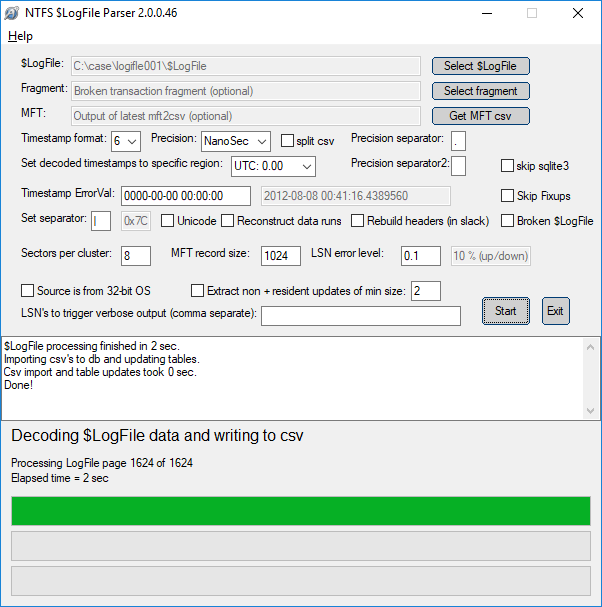This screenshot has height=607, width=602.
Task: Click the MFT record size field
Action: 281,256
